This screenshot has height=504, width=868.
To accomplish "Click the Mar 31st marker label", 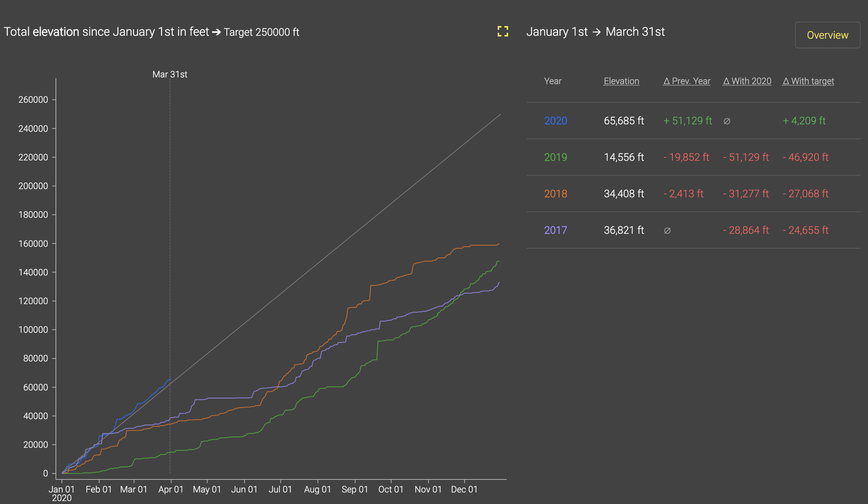I will pyautogui.click(x=170, y=74).
